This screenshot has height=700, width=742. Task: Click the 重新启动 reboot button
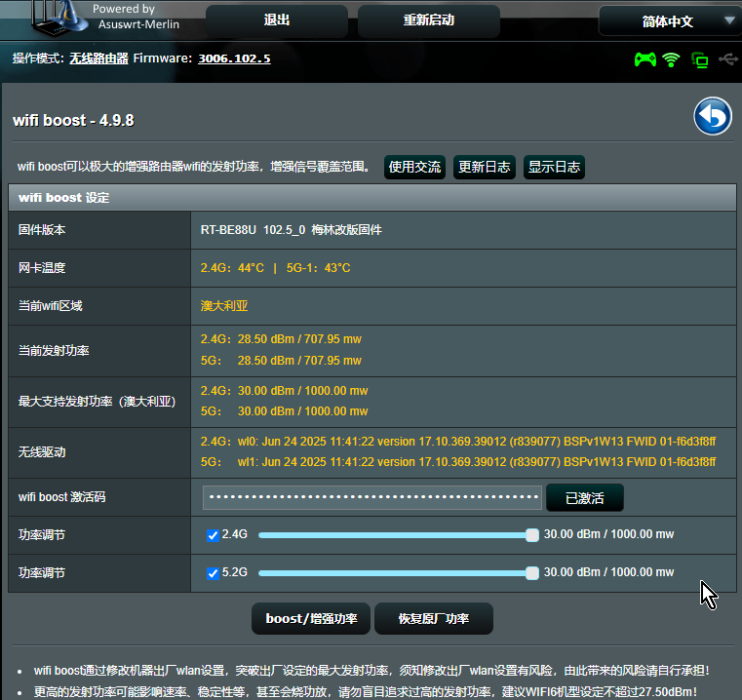(429, 20)
